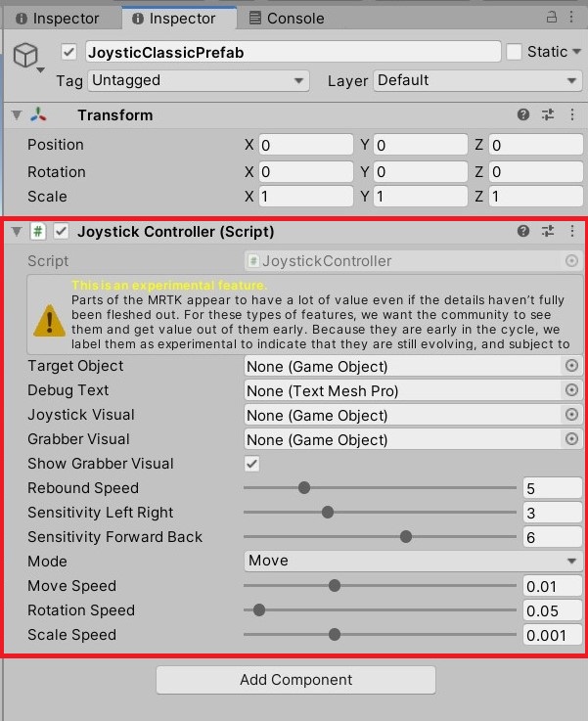The width and height of the screenshot is (588, 721).
Task: Click the Move Speed value field 0.01
Action: click(x=553, y=586)
